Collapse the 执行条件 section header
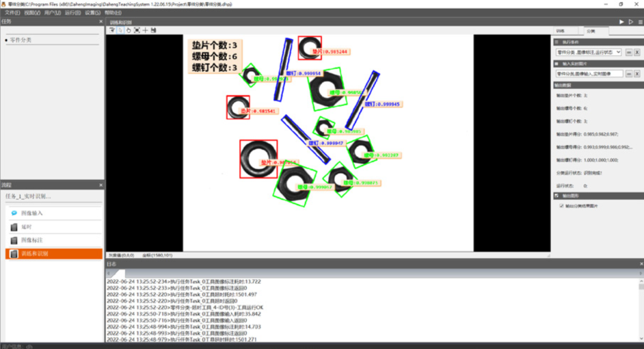Screen dimensions: 644x349 (556, 42)
